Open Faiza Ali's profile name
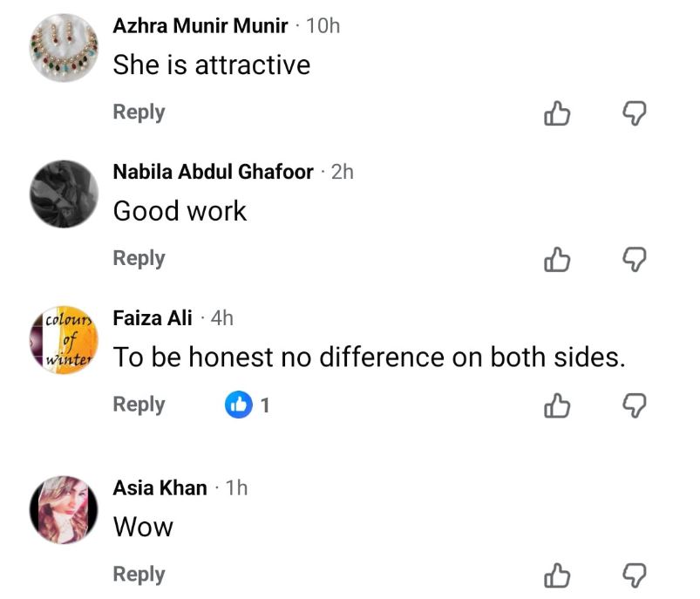 click(x=153, y=318)
